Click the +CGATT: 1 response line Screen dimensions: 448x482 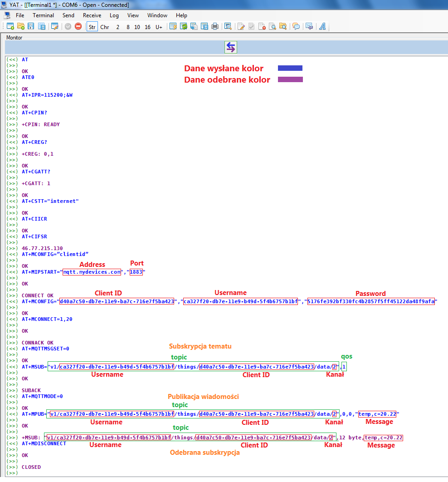[x=36, y=183]
